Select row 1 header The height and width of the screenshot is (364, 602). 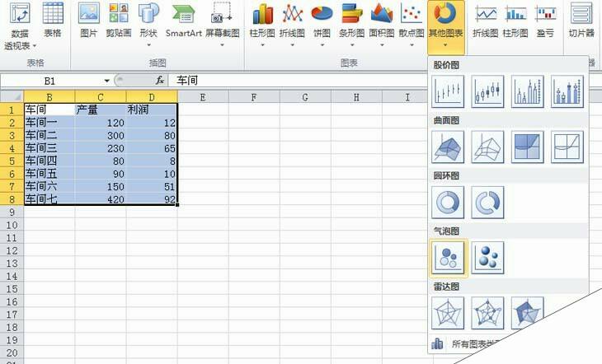[x=12, y=110]
